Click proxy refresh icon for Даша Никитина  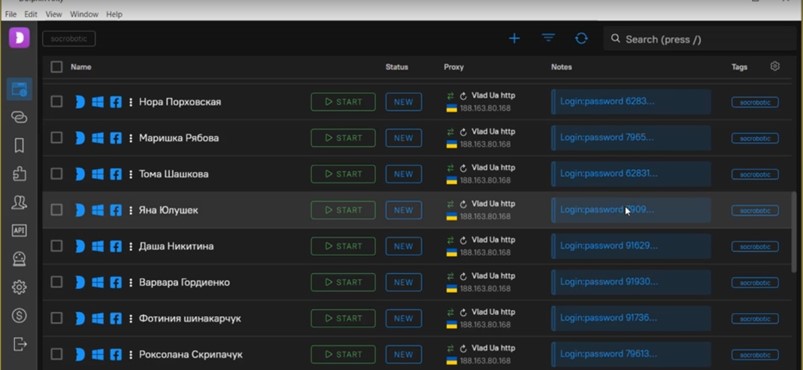(x=463, y=240)
